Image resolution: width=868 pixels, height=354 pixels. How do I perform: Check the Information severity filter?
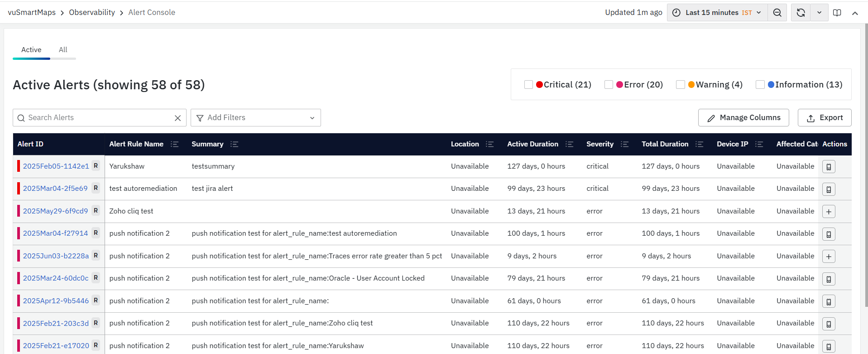(x=760, y=85)
